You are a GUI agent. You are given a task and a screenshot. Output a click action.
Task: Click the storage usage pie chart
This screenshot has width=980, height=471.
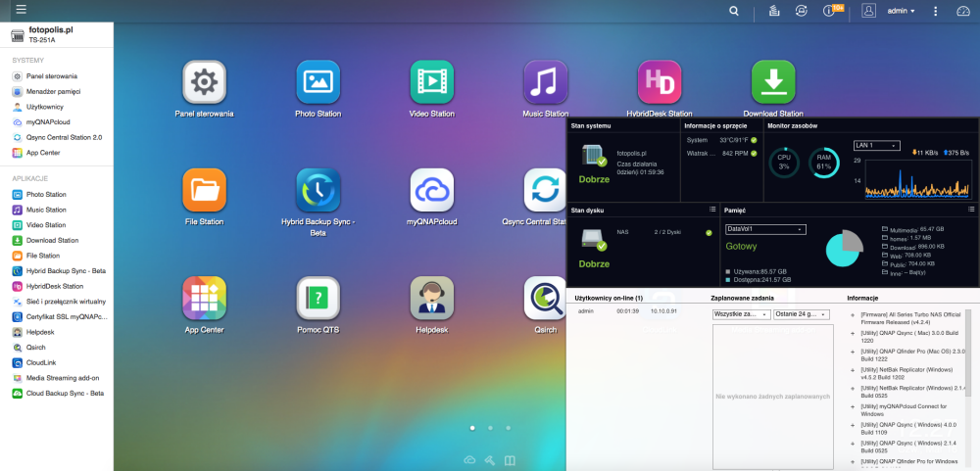click(845, 248)
